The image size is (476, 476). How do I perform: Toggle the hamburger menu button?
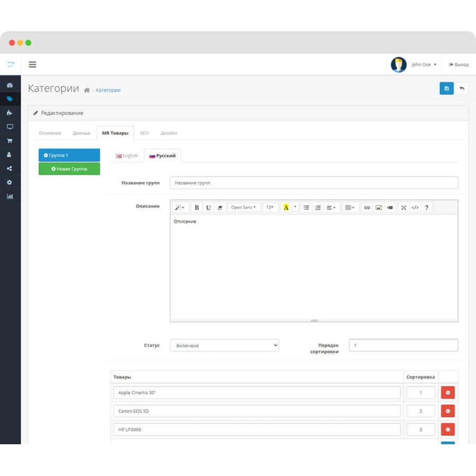coord(32,65)
